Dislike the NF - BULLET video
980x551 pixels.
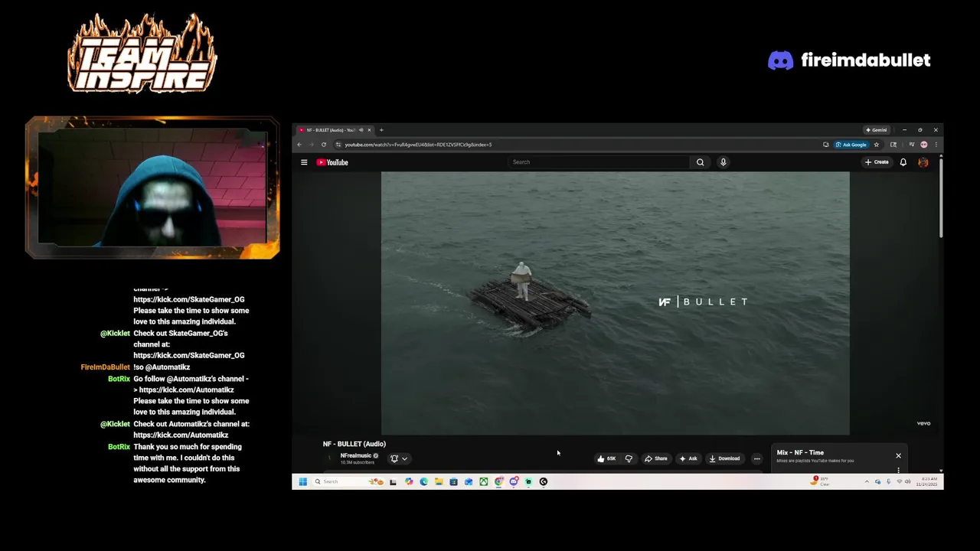[629, 458]
